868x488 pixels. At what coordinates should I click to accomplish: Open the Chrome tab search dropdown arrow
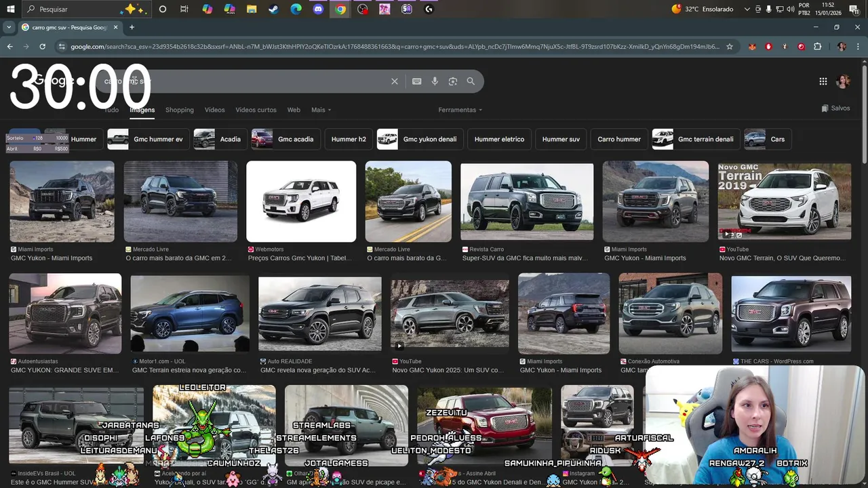click(8, 27)
